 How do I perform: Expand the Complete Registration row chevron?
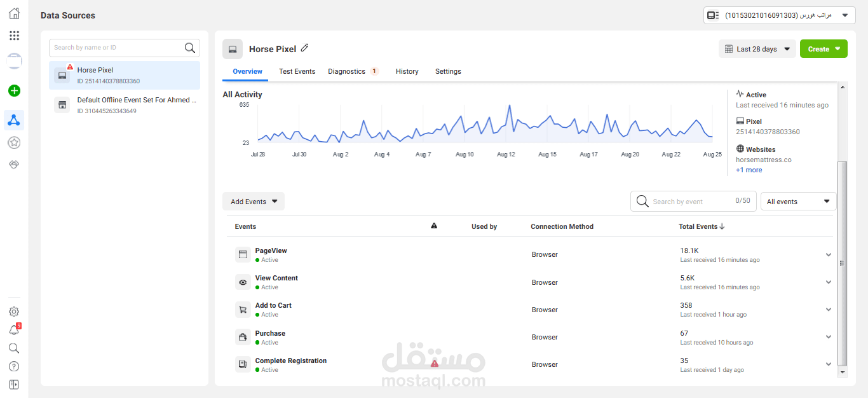[829, 364]
